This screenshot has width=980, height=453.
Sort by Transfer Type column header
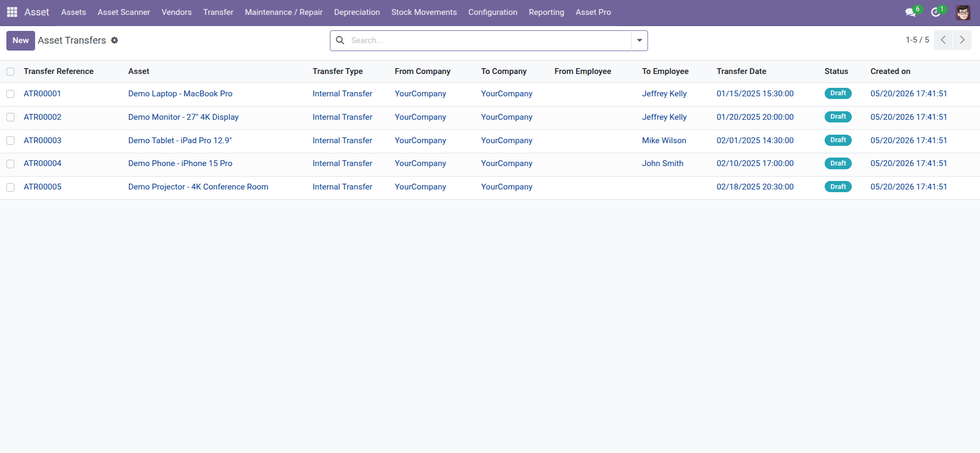(338, 71)
